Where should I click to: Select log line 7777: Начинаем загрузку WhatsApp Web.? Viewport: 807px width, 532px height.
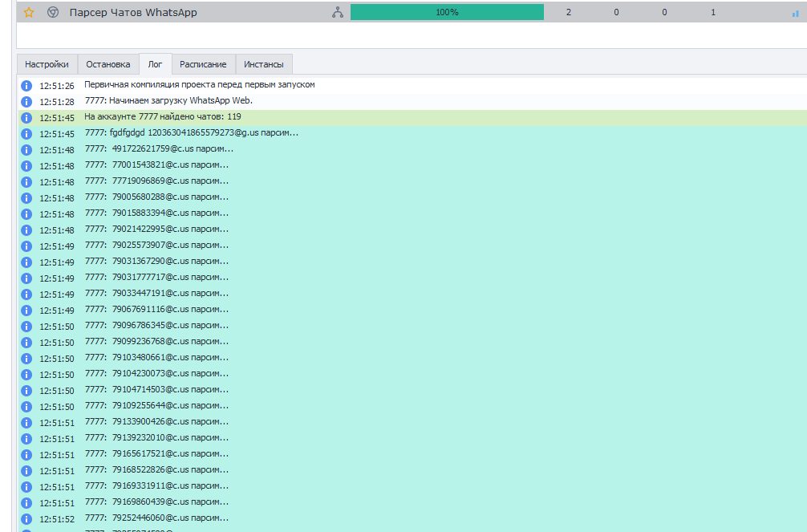412,101
